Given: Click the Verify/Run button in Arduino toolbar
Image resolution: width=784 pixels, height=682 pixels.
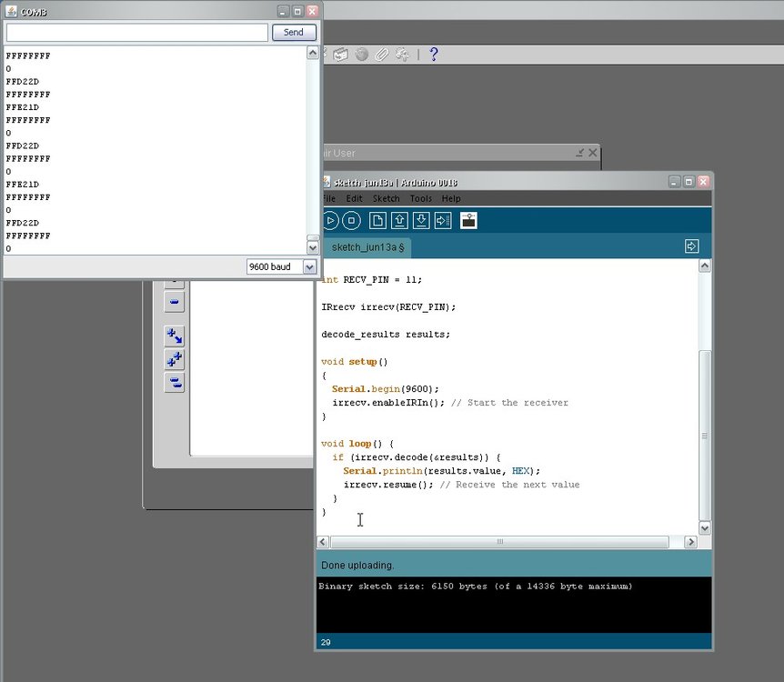Looking at the screenshot, I should pyautogui.click(x=330, y=220).
